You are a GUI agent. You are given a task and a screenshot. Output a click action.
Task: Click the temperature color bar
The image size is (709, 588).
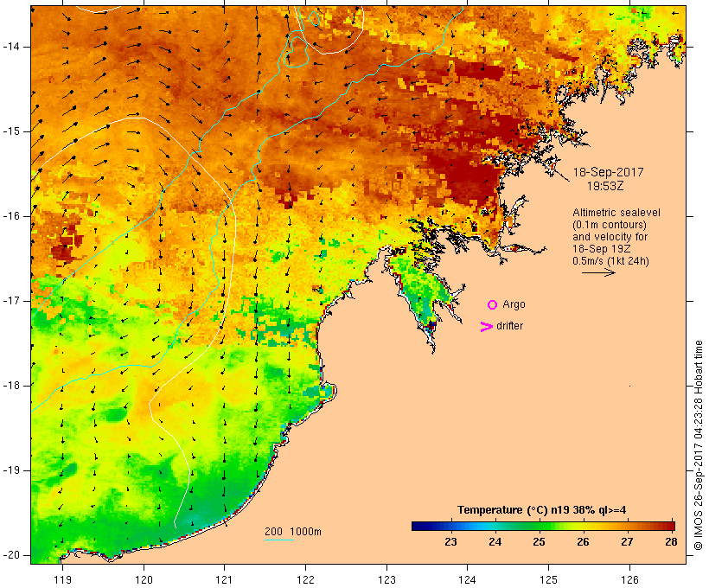tap(543, 526)
